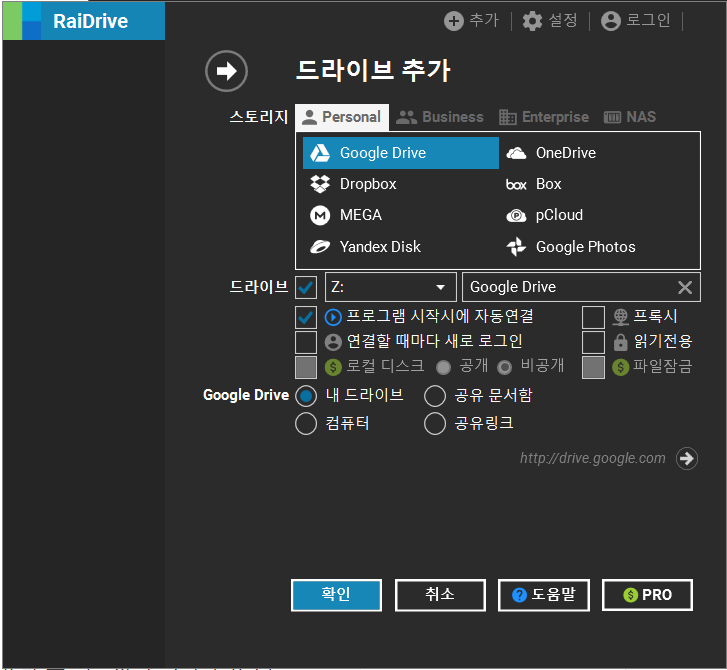
Task: Toggle 프로그램 시작시에 자동연결 checkbox
Action: tap(306, 318)
